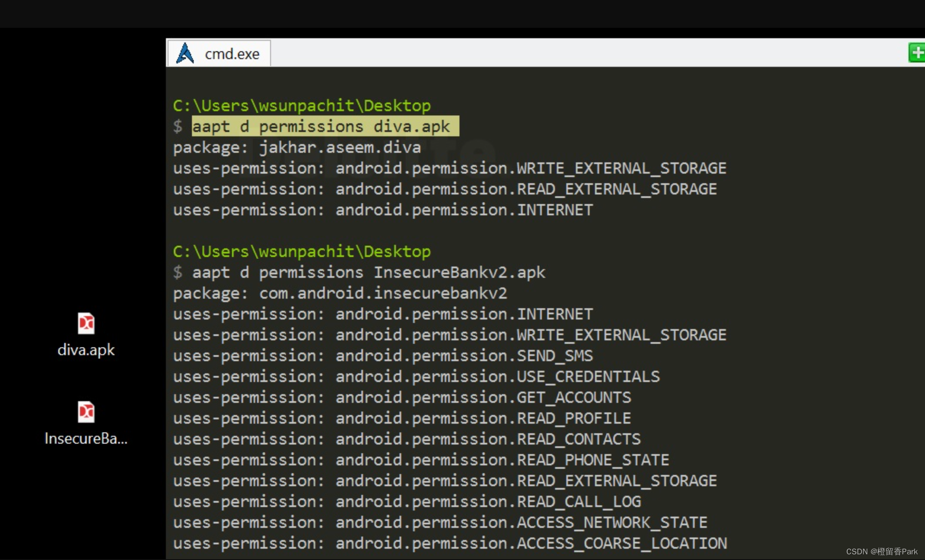Click the second C:\Users\wsunpachit\Desktop prompt path
Image resolution: width=925 pixels, height=560 pixels.
point(302,251)
